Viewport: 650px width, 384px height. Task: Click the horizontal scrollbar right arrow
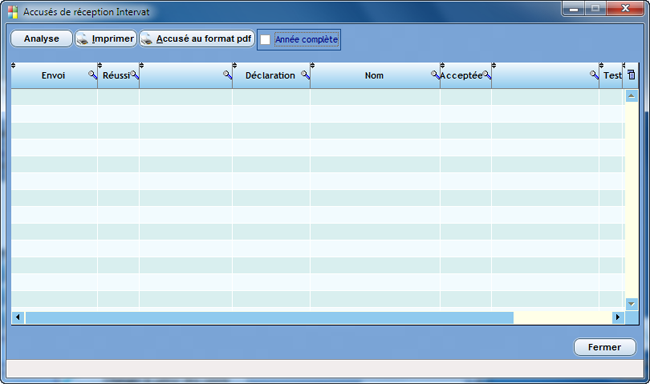pos(618,317)
